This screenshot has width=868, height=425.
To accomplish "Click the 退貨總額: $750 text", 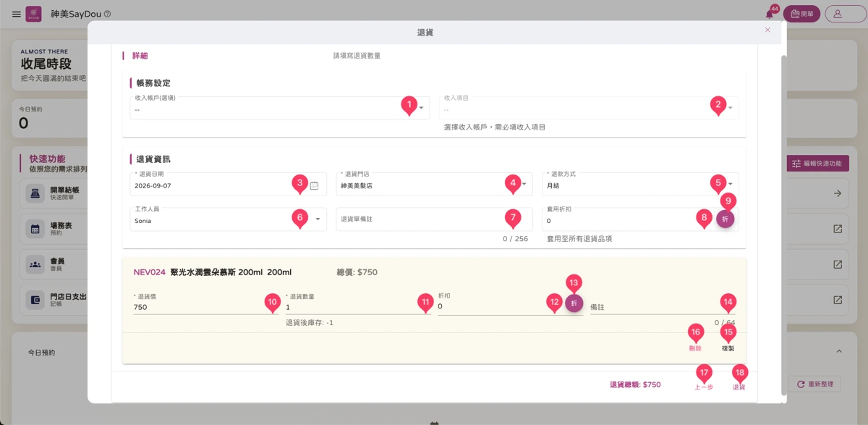I will 635,385.
